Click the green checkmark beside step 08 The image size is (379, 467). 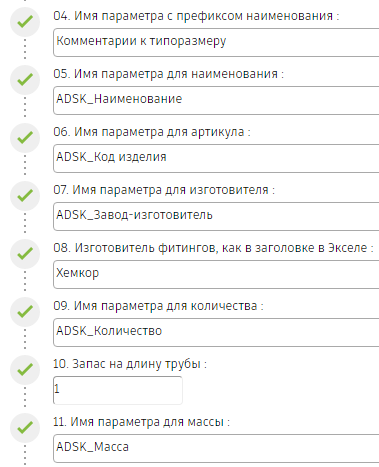point(25,254)
